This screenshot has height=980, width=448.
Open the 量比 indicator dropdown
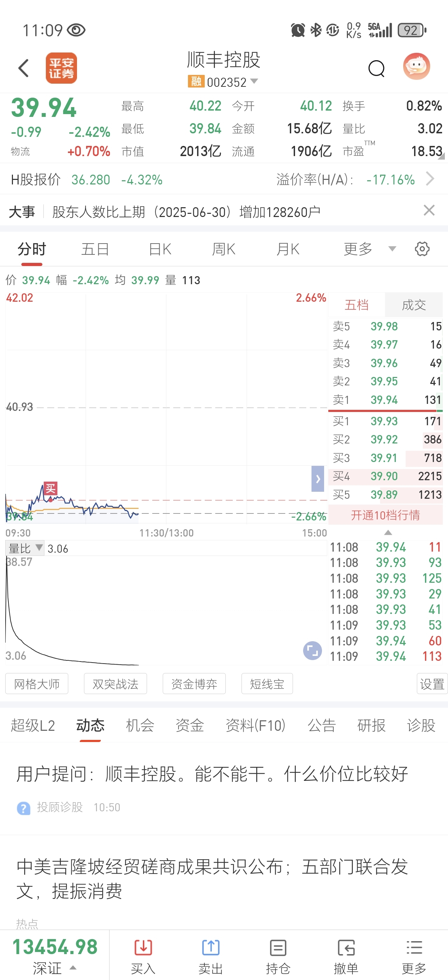pos(25,548)
